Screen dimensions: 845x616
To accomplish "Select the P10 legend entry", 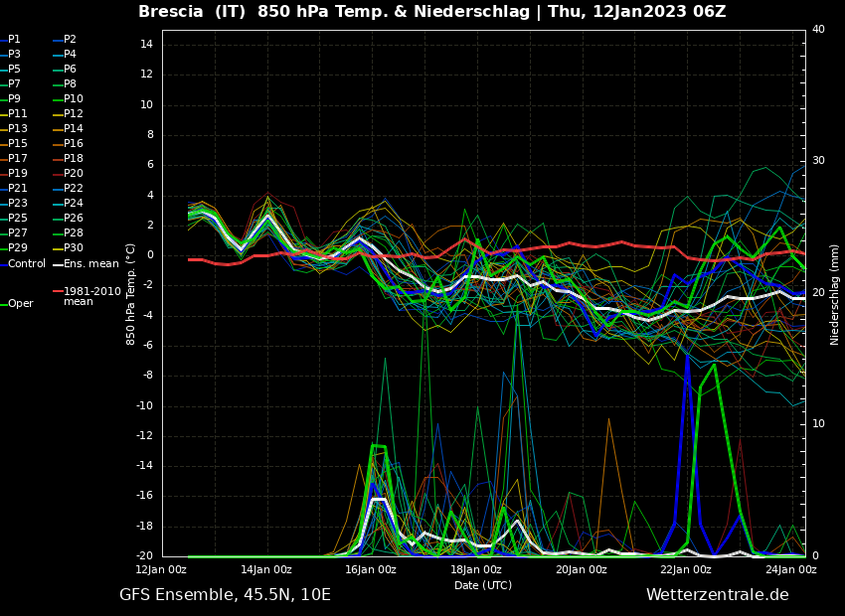I will coord(73,99).
